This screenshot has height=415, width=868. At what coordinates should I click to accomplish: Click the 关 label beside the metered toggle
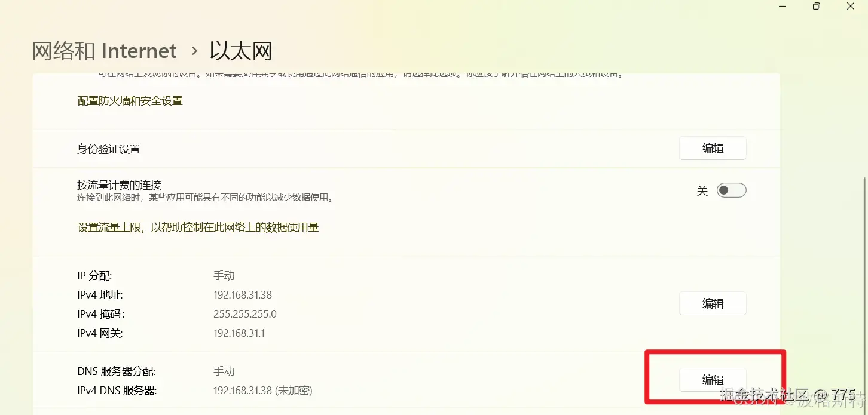[x=702, y=190]
